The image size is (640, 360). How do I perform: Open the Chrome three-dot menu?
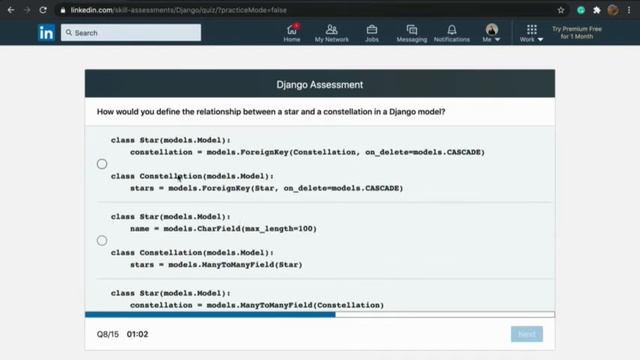pos(629,10)
